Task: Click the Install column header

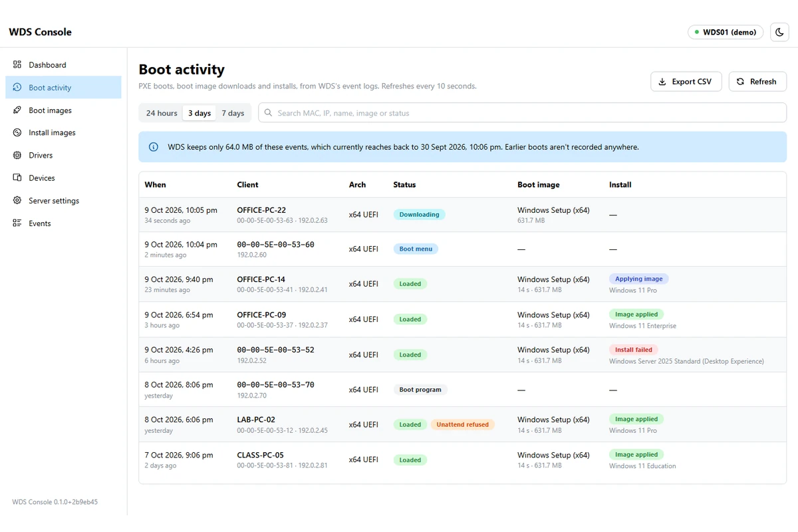Action: [x=620, y=184]
